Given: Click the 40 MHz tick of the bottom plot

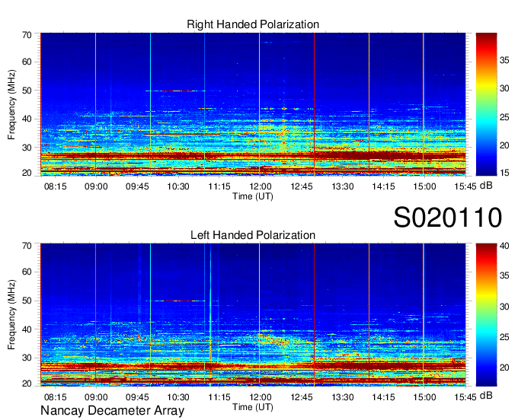Looking at the screenshot, I should pyautogui.click(x=27, y=329).
